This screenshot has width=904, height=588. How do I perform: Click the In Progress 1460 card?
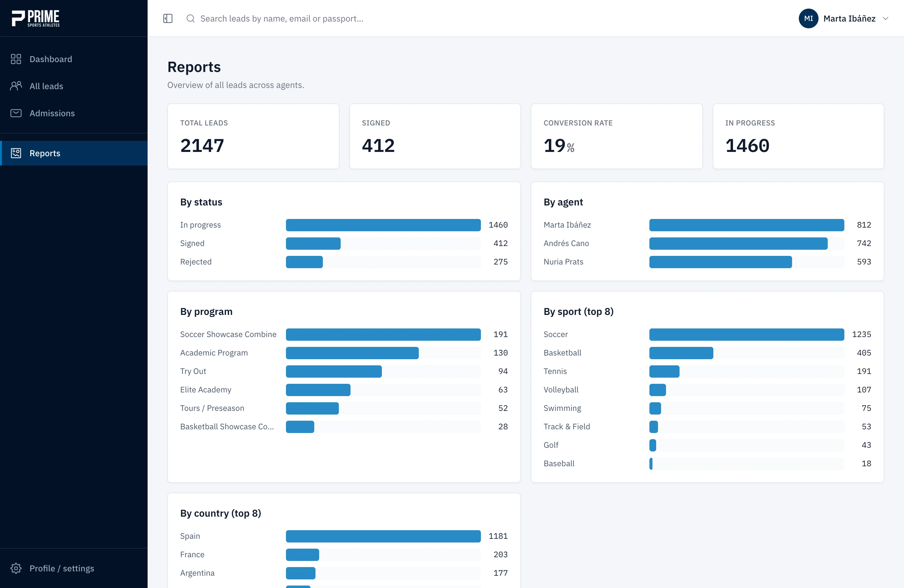799,136
